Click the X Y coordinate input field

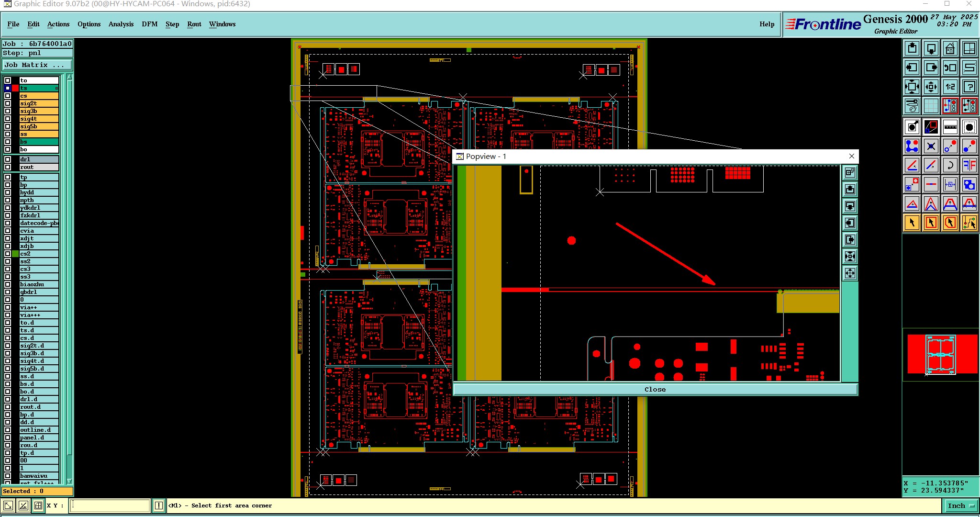click(x=110, y=506)
